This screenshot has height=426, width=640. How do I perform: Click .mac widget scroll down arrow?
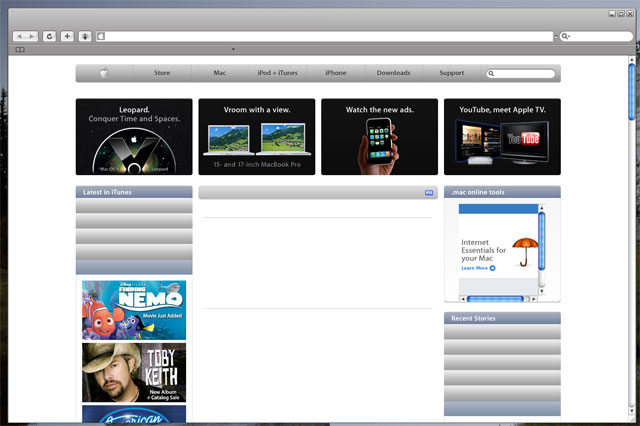542,291
